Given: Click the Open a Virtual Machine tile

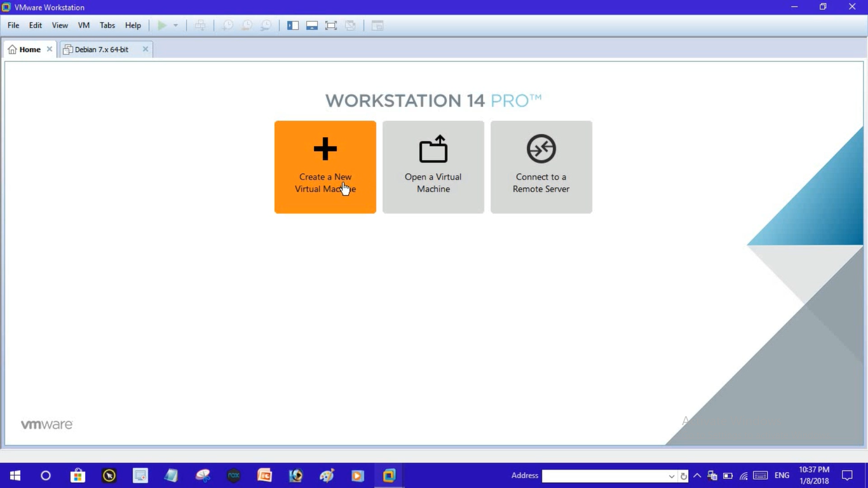Looking at the screenshot, I should 433,167.
